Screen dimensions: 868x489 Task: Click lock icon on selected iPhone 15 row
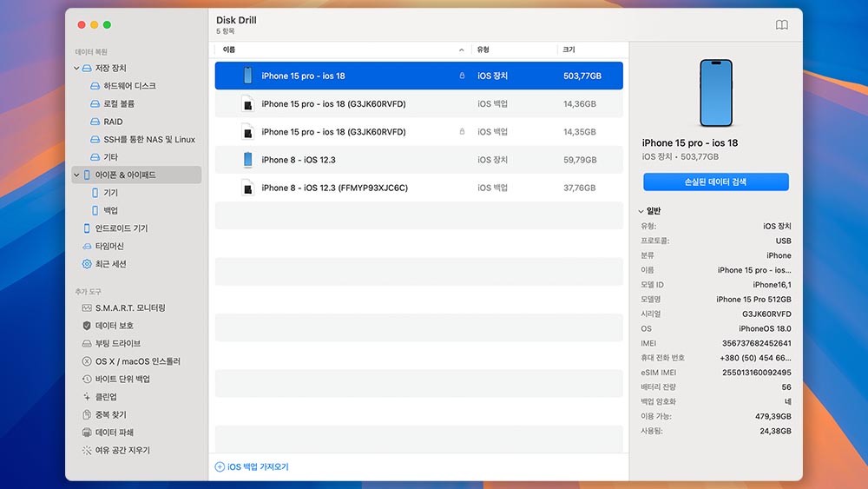[462, 76]
